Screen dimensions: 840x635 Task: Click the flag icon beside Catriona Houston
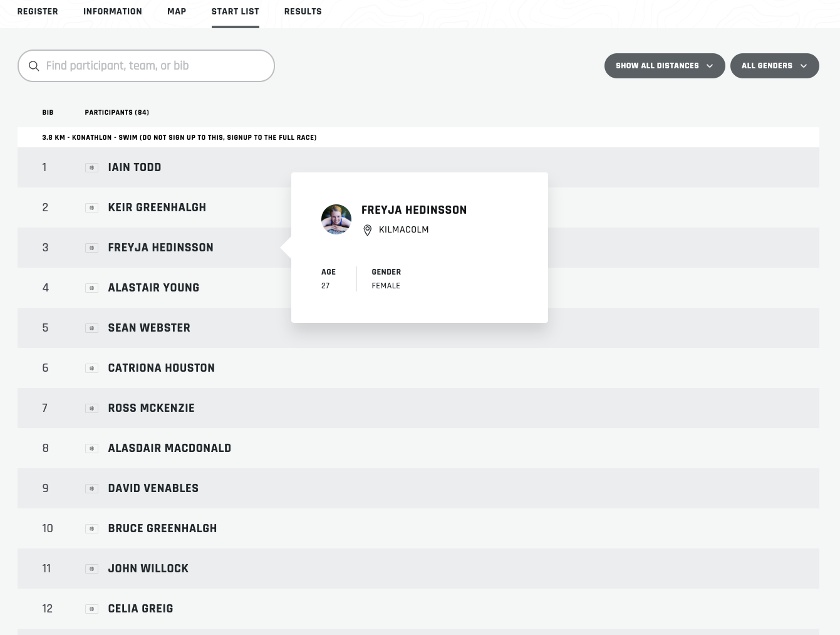point(91,368)
